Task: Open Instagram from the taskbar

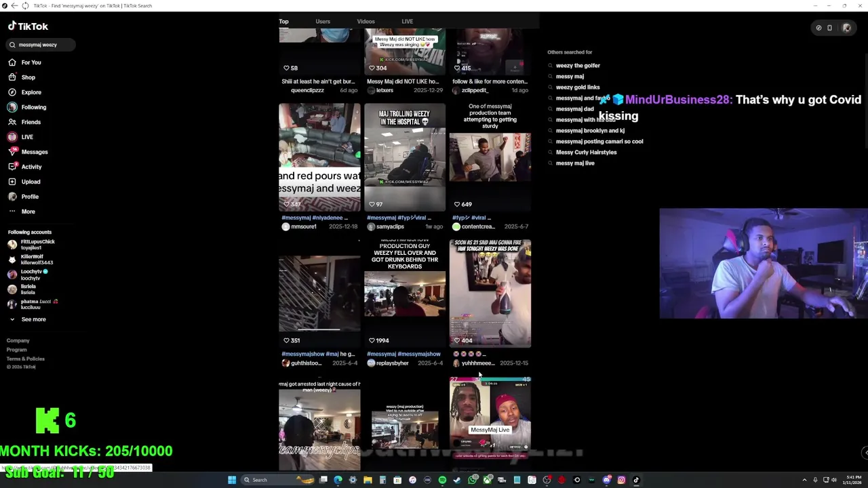Action: tap(621, 480)
